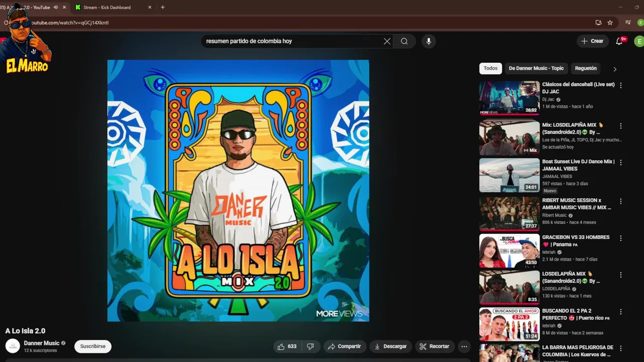Image resolution: width=644 pixels, height=362 pixels.
Task: Click the Descargar download button
Action: pyautogui.click(x=391, y=346)
